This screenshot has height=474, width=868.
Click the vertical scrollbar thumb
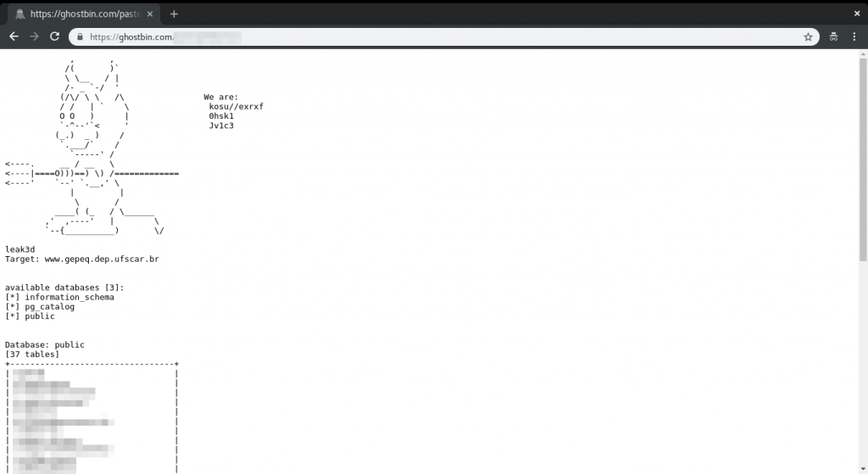click(863, 159)
